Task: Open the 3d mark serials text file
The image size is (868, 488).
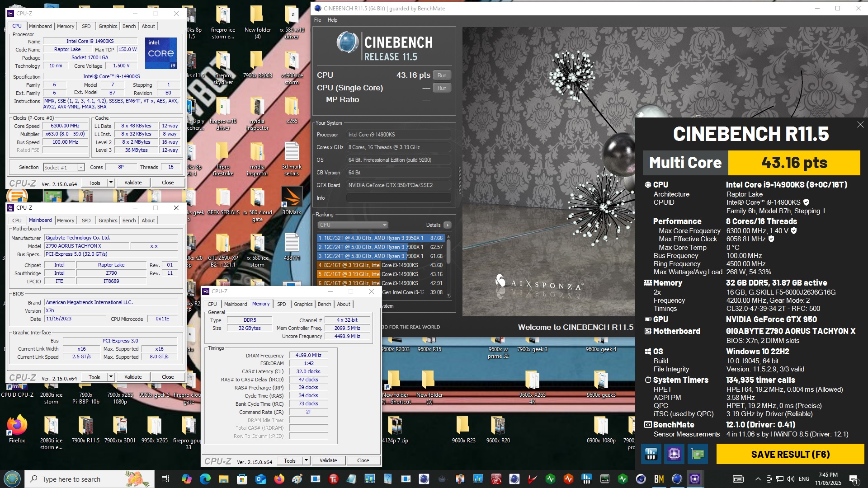Action: [292, 159]
